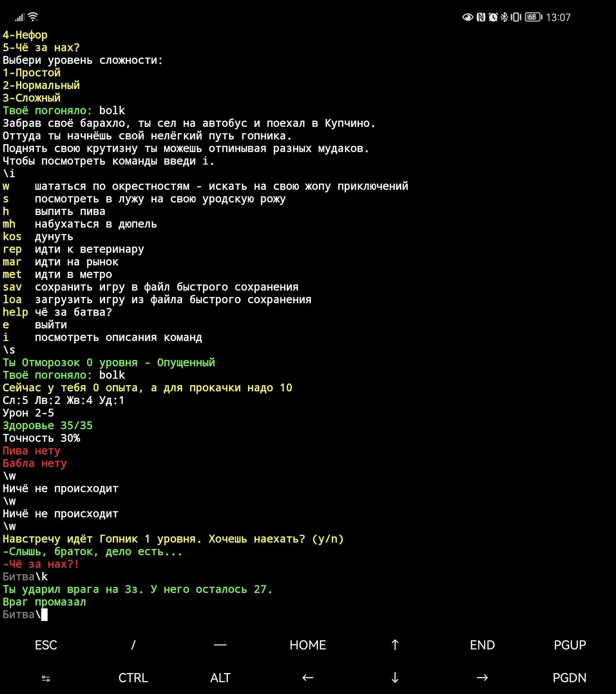Tap the tab key icon
The height and width of the screenshot is (694, 616).
[46, 678]
